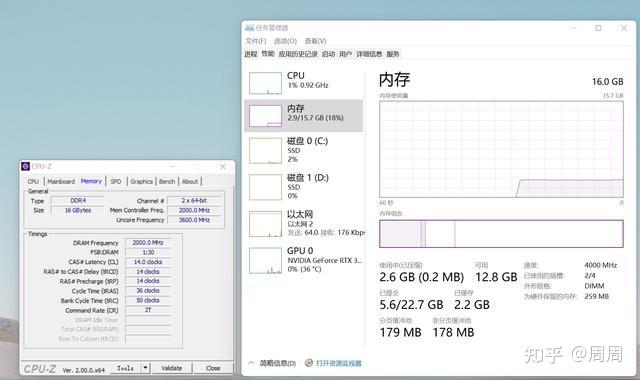Click the Task Manager title bar icon
Screen dimensions: 640x380
(x=249, y=28)
